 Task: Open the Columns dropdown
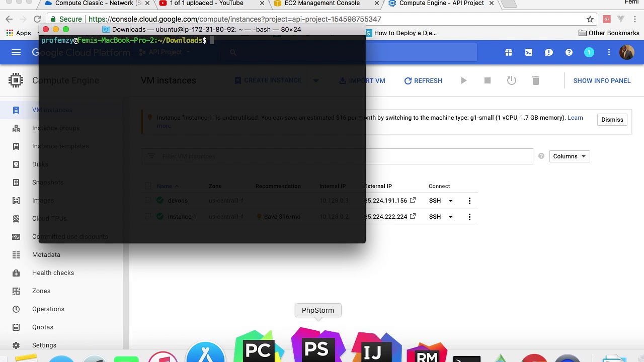click(x=570, y=156)
